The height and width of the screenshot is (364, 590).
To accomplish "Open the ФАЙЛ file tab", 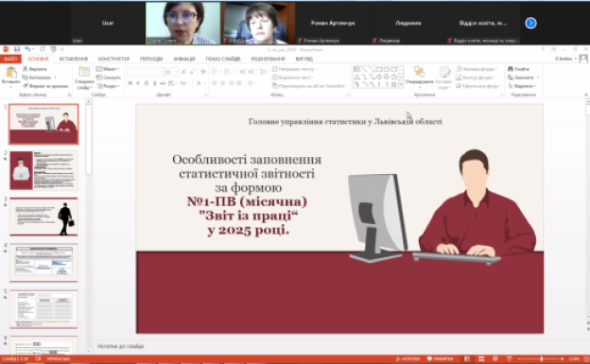I will (10, 60).
